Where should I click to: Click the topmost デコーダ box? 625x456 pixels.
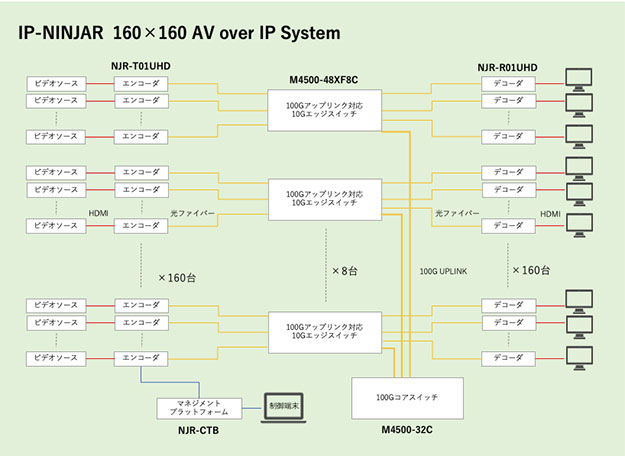click(x=507, y=84)
